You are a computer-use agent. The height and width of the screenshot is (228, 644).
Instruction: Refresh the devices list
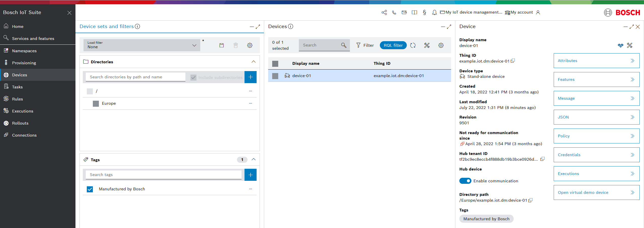(413, 45)
